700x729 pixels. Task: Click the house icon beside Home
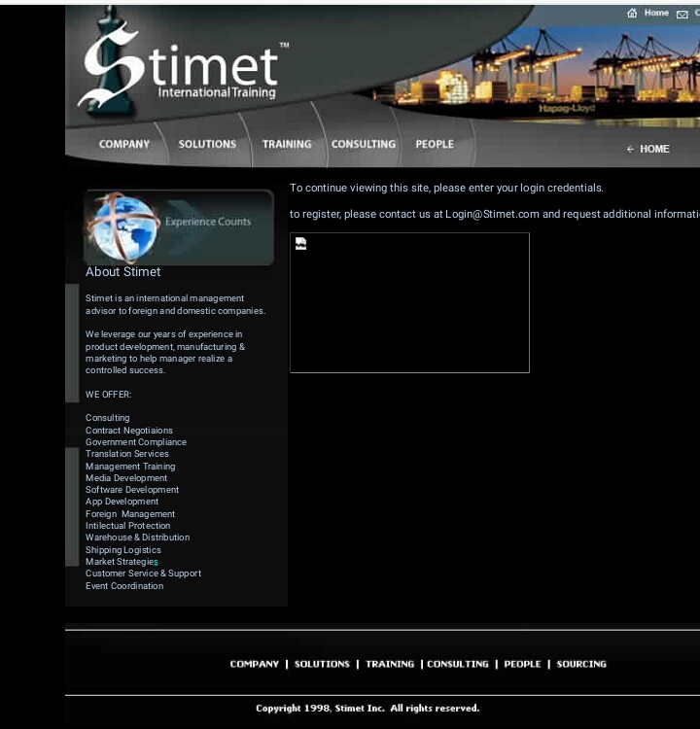[x=632, y=13]
